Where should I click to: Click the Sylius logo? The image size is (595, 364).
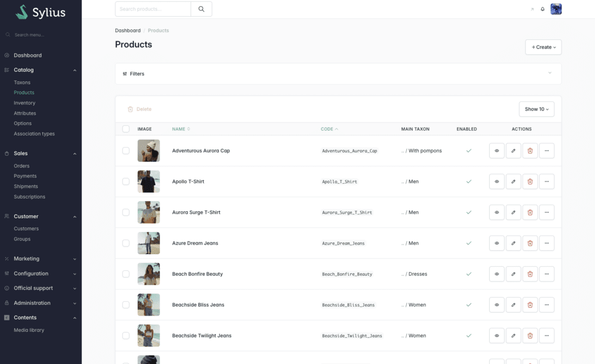(x=41, y=12)
